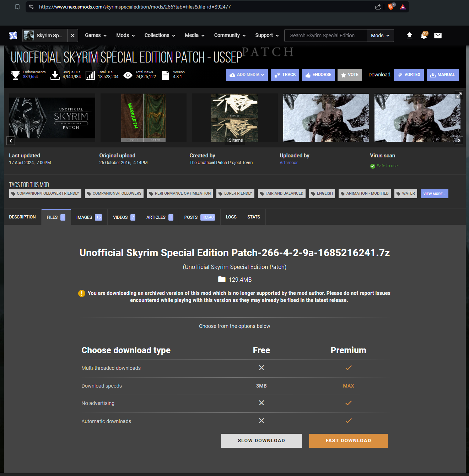Open the Markarth banner before/after thumbnail
469x476 pixels.
144,118
